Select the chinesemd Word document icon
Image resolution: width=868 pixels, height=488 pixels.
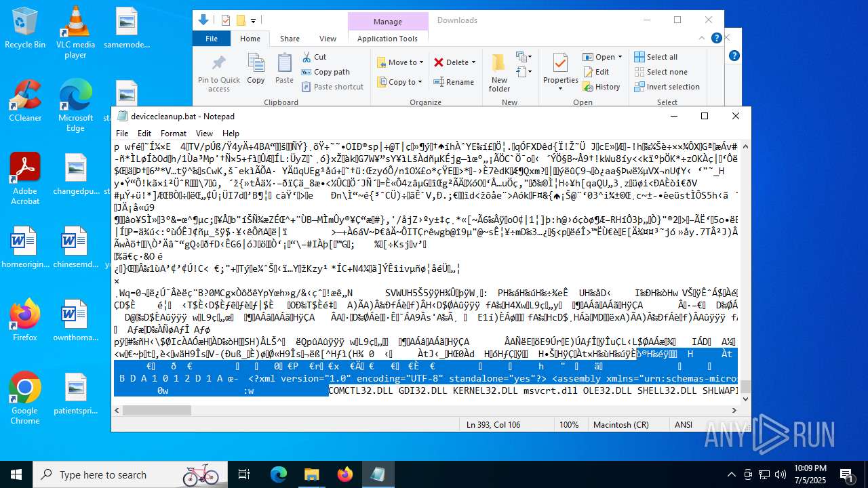tap(75, 247)
